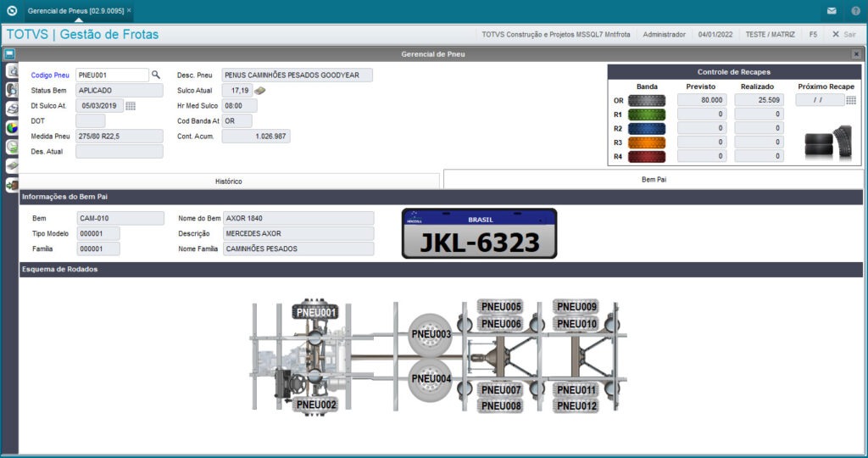Select the PNEU006 tire on the diagram
This screenshot has width=868, height=458.
click(501, 323)
